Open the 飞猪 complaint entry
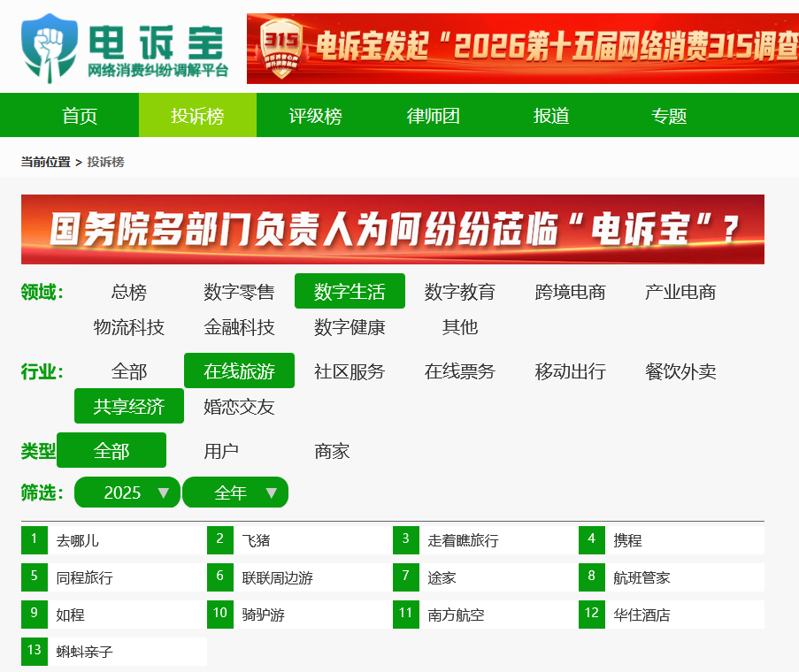Image resolution: width=799 pixels, height=672 pixels. [x=257, y=539]
